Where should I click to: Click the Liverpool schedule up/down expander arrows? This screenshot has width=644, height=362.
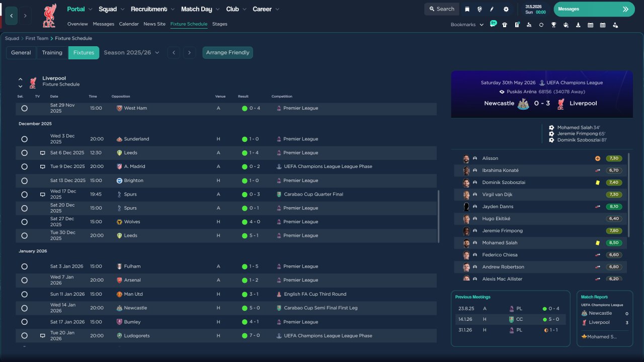21,82
